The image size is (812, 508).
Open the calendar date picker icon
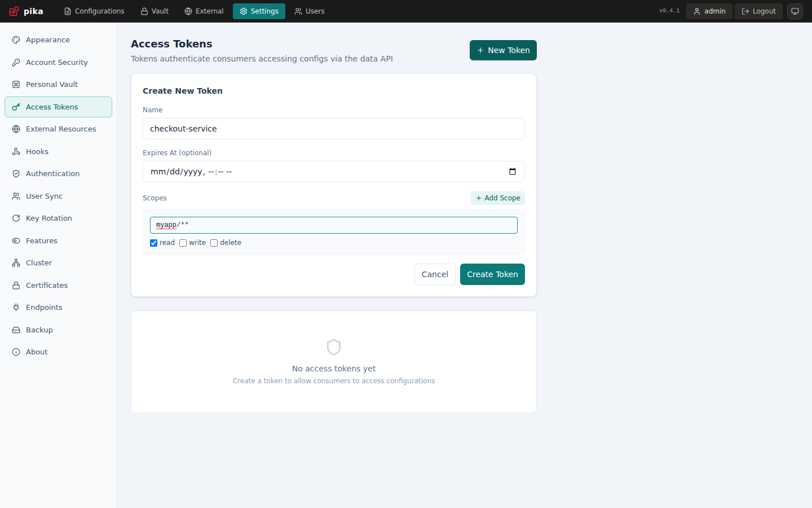[513, 172]
